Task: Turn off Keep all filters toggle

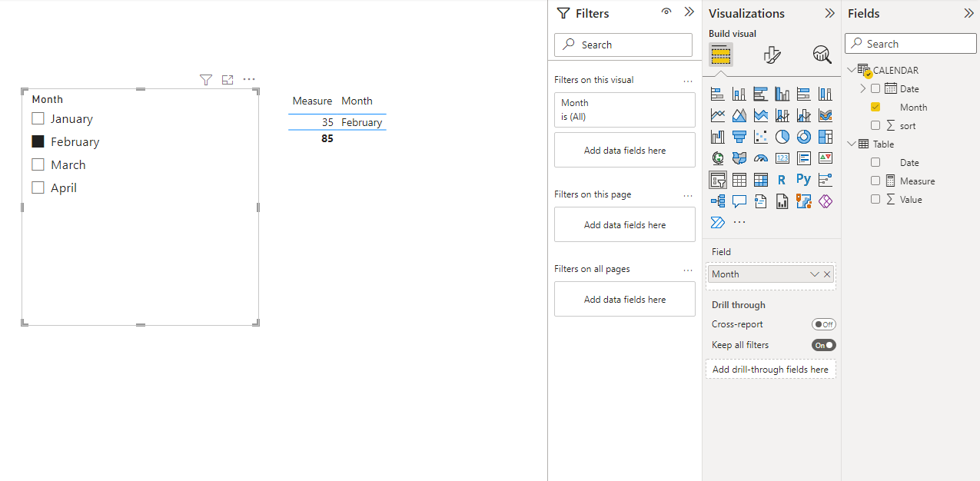Action: [x=824, y=345]
